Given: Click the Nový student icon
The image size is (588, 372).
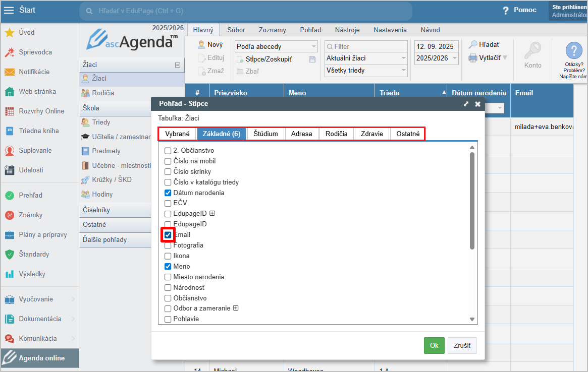Looking at the screenshot, I should 201,45.
